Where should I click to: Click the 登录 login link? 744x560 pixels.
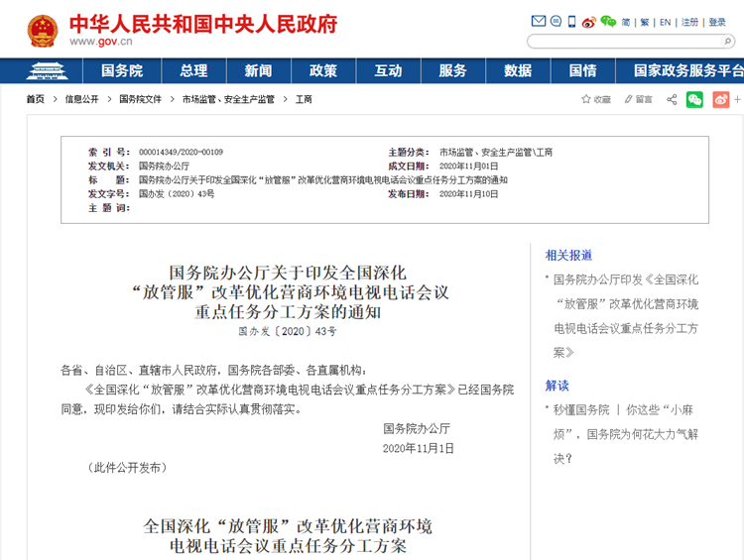coord(716,22)
